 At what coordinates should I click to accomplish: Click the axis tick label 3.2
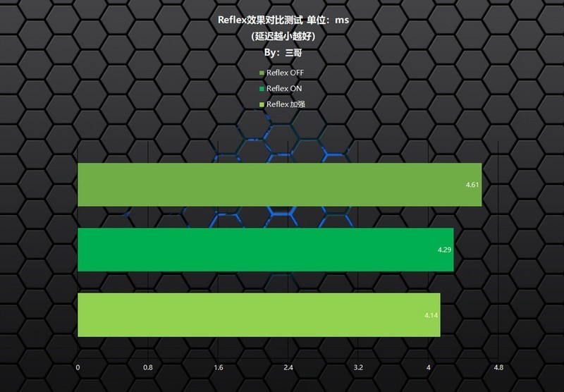tap(358, 367)
